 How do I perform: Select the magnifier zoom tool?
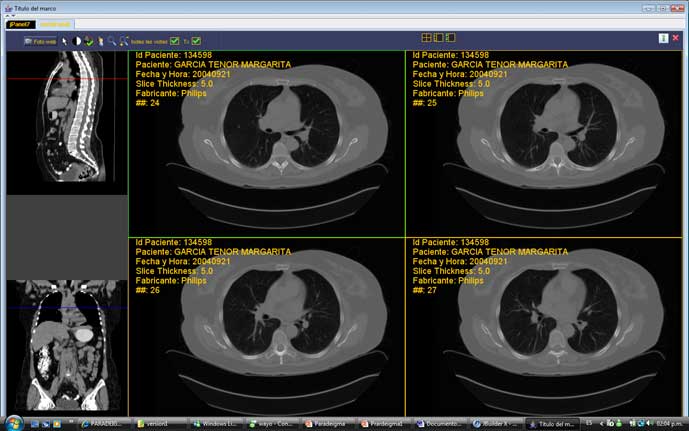point(112,41)
